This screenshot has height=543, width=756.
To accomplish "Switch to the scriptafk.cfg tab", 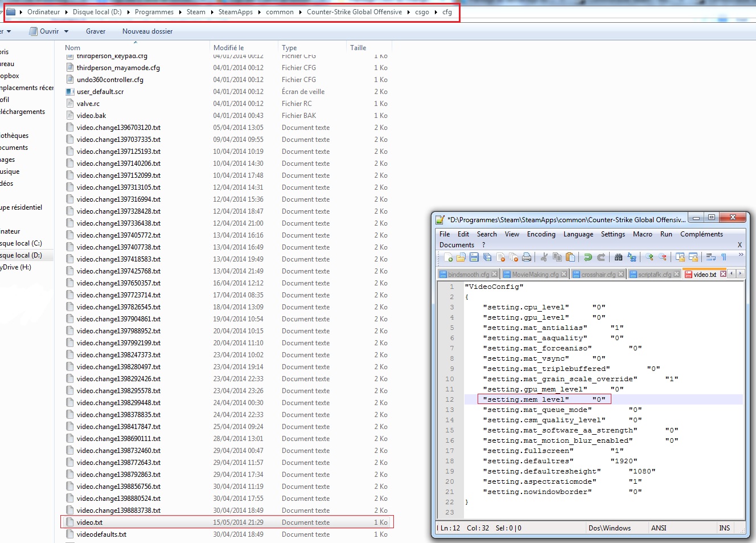I will point(655,274).
